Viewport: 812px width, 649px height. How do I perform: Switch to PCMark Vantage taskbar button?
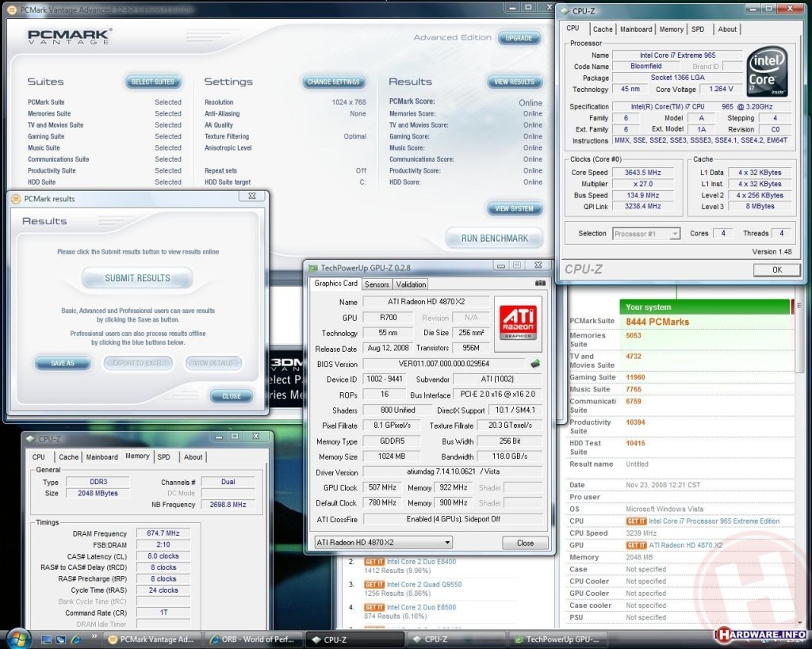[x=152, y=639]
